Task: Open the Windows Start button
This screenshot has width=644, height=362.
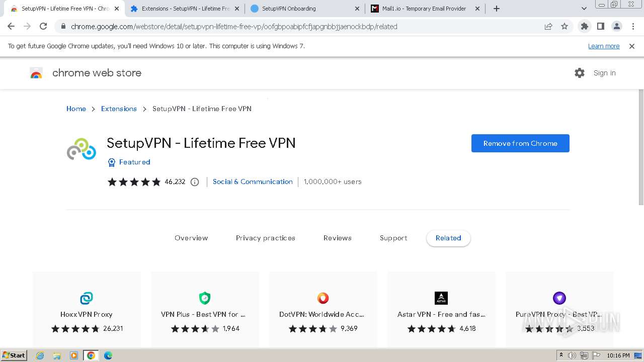Action: pos(14,355)
